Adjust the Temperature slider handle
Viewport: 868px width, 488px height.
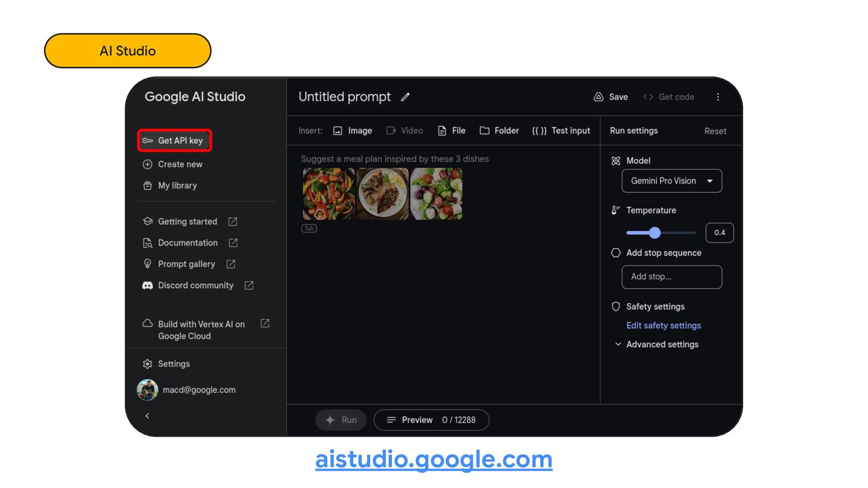point(655,233)
